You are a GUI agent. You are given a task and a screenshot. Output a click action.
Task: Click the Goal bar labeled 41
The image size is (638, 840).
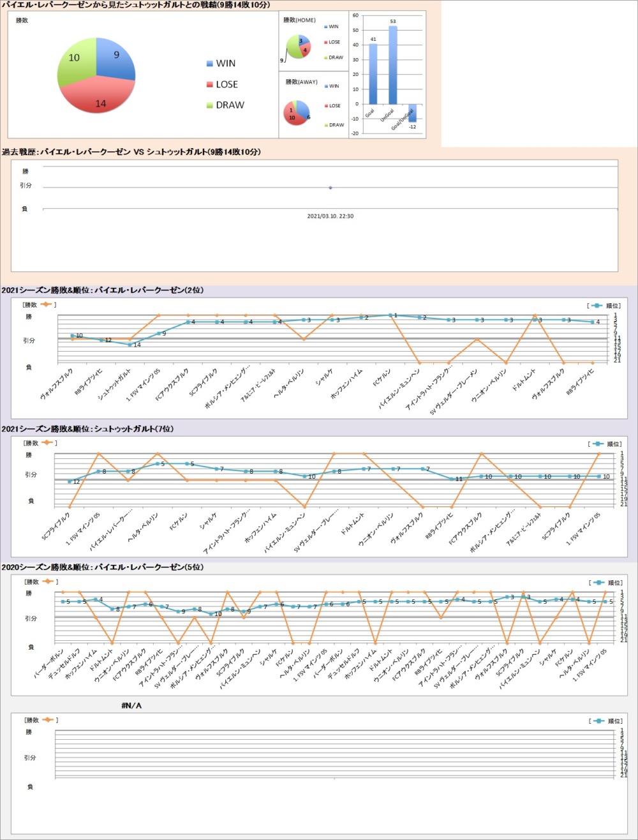373,73
